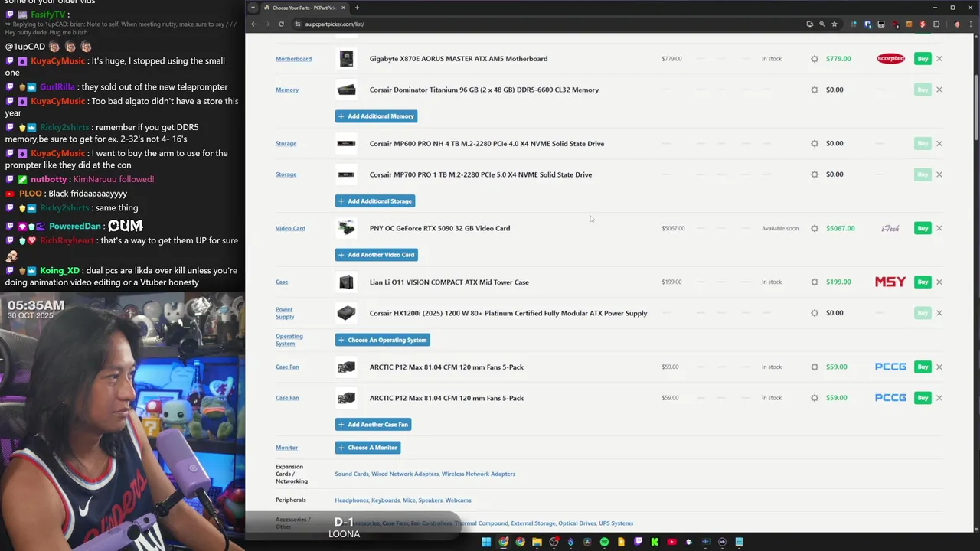Open the Corsair HX1200i power supply product link

click(508, 313)
